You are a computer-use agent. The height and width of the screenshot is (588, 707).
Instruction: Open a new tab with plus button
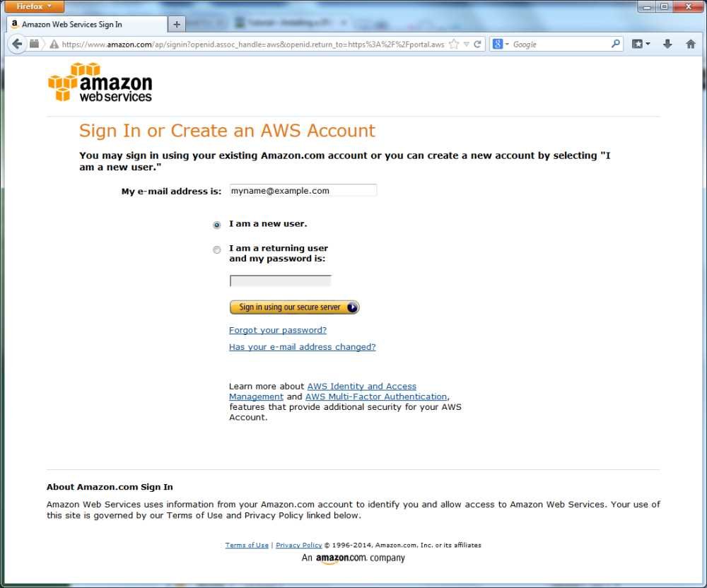click(x=177, y=24)
